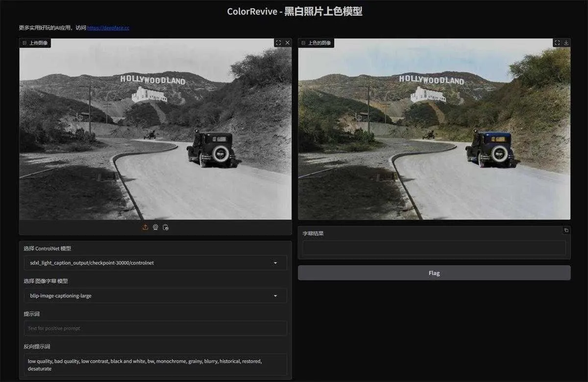Click the 选择 ControlNet 模型 label
This screenshot has height=382, width=588.
pos(48,249)
